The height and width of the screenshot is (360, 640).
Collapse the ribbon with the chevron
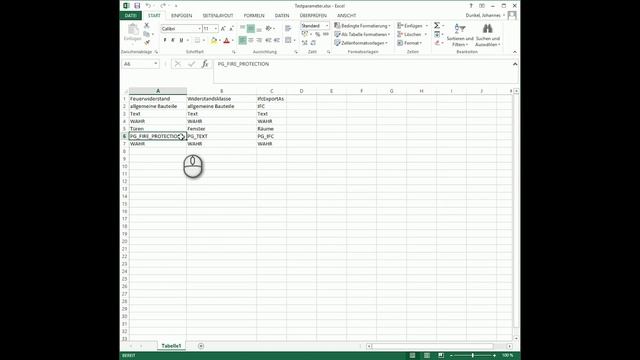pyautogui.click(x=515, y=52)
